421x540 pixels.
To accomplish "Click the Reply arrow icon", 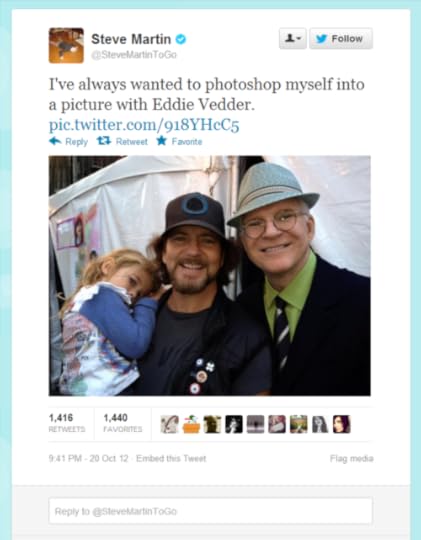I will [x=55, y=141].
